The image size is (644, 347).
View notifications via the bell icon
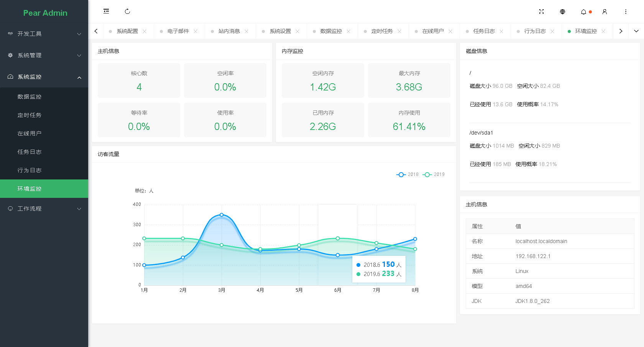click(583, 12)
